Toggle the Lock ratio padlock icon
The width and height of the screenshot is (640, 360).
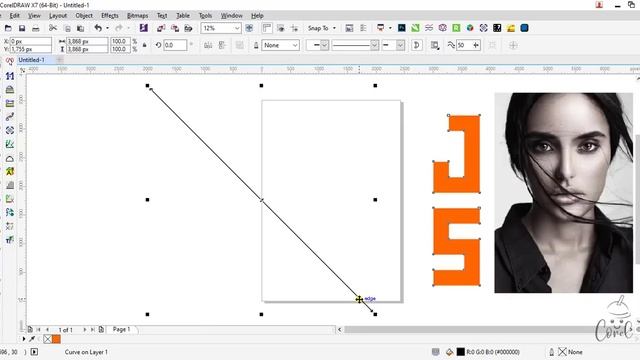pyautogui.click(x=144, y=45)
